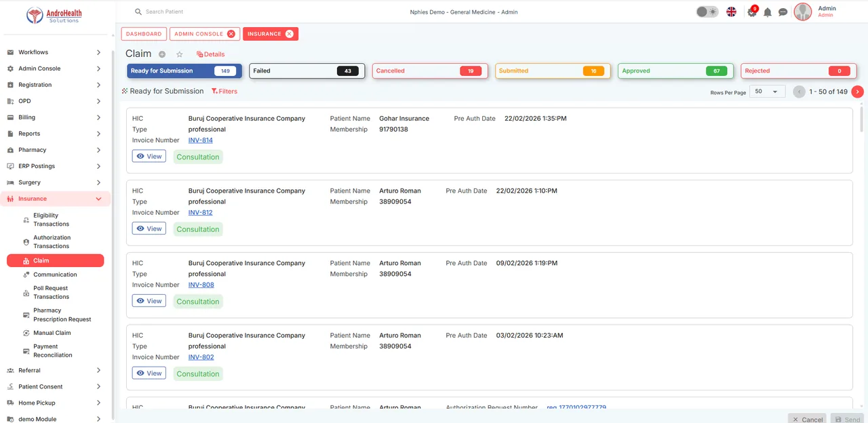868x423 pixels.
Task: Select the Failed status tab
Action: tap(307, 70)
